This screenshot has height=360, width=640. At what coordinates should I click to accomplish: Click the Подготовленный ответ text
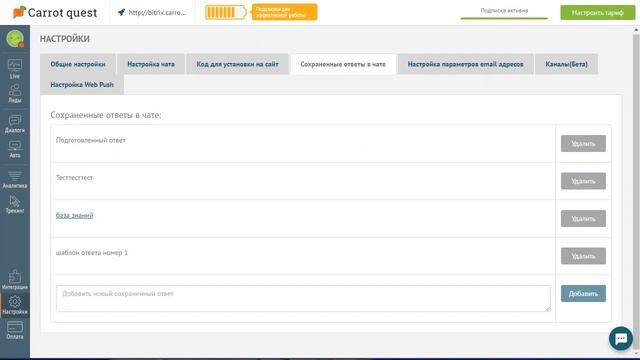pos(91,140)
